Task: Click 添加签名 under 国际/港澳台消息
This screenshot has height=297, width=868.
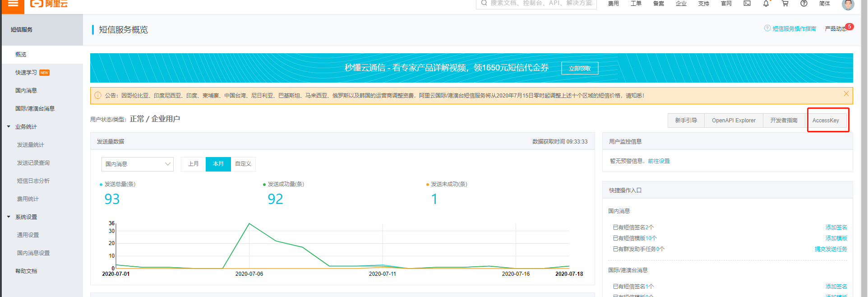Action: (836, 287)
